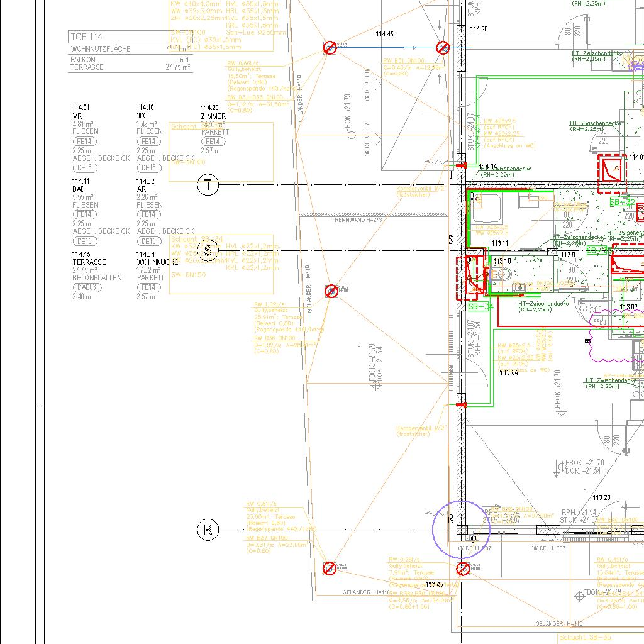Click room label '113.20' in the floor plan

pos(601,498)
